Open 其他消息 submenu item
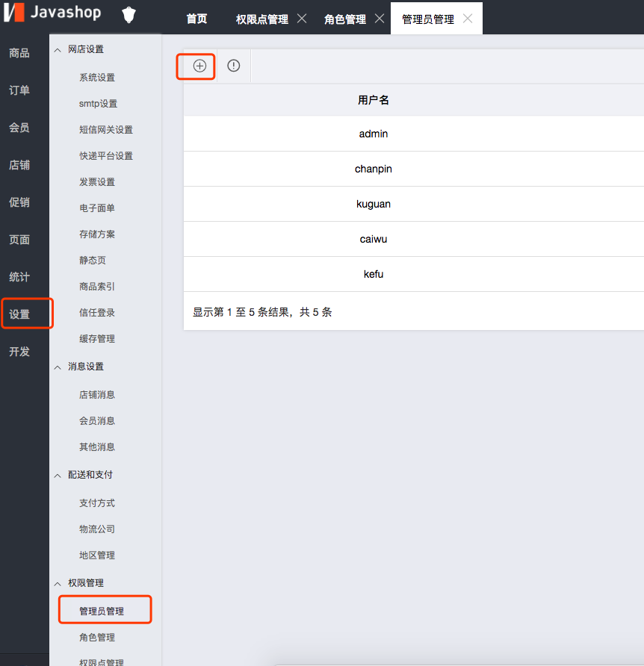The image size is (644, 666). pyautogui.click(x=97, y=446)
